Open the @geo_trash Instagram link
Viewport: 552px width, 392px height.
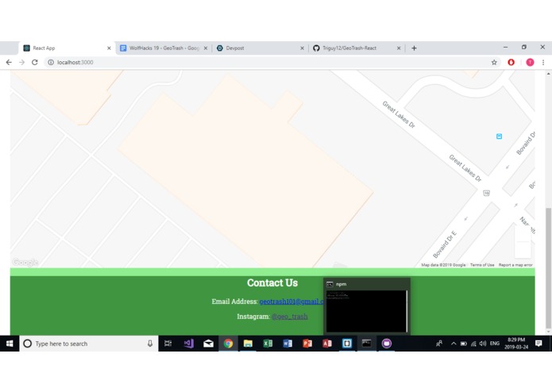pyautogui.click(x=289, y=317)
